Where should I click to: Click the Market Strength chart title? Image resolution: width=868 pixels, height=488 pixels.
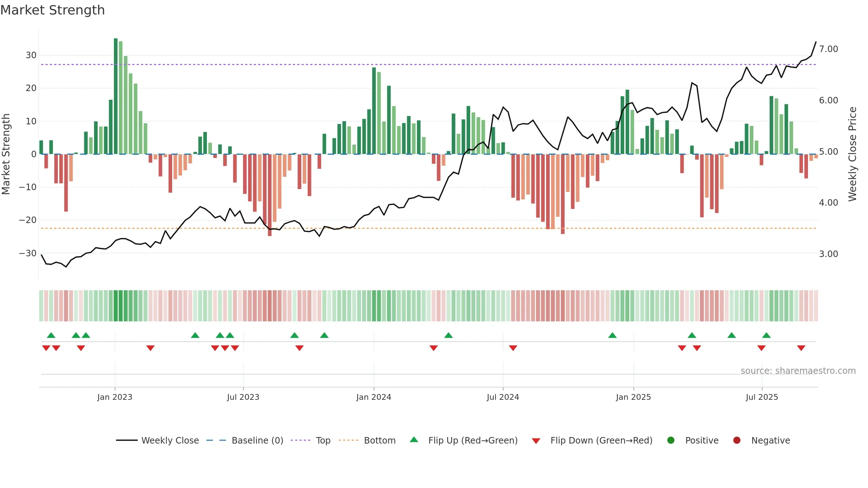coord(52,10)
